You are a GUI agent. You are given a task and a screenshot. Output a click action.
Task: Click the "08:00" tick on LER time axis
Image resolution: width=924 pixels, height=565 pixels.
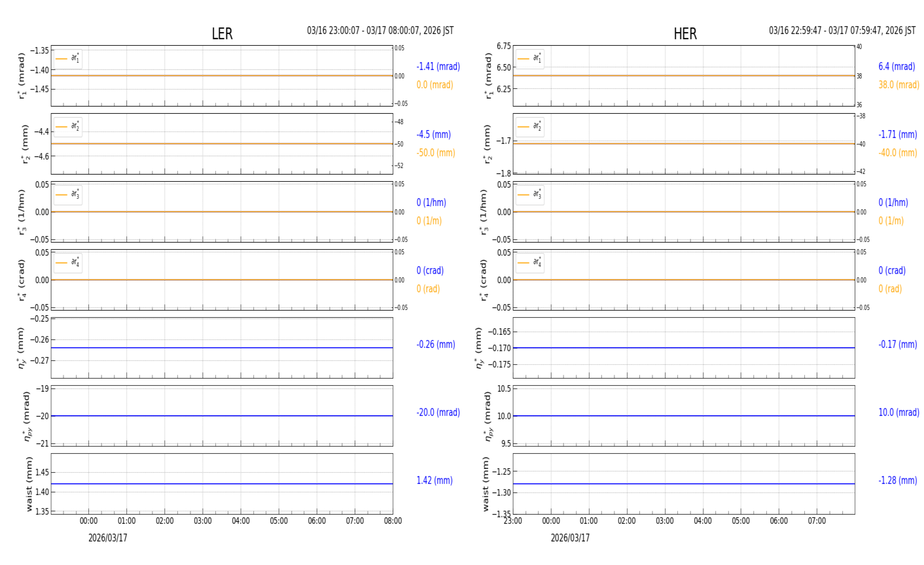point(393,521)
